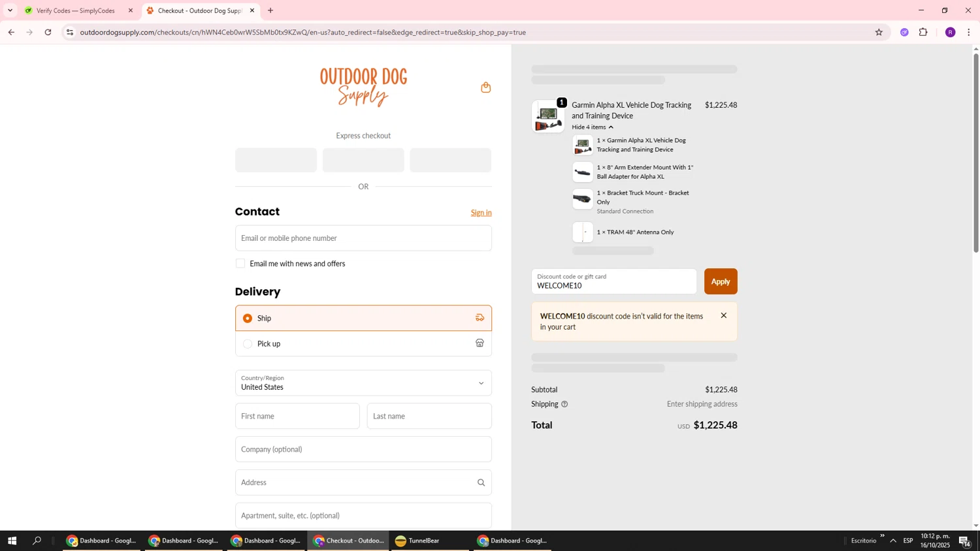The image size is (980, 551).
Task: Click the address search magnifier icon
Action: pos(481,482)
